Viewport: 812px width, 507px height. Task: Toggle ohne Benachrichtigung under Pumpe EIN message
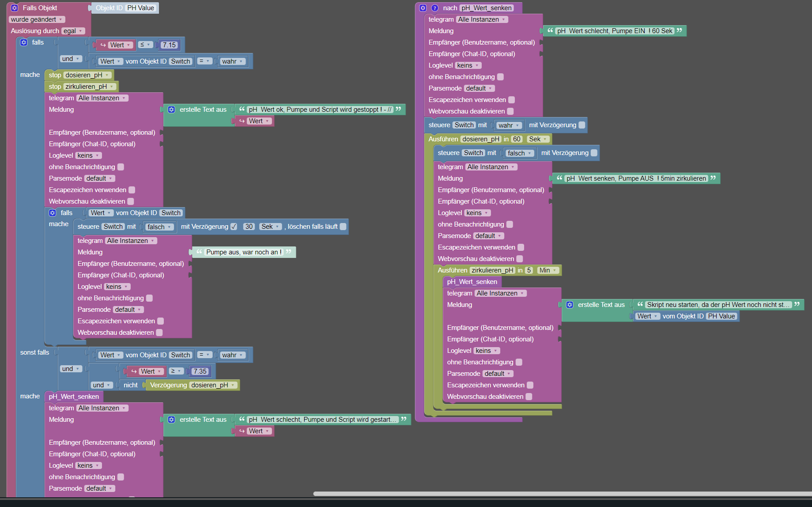tap(500, 77)
